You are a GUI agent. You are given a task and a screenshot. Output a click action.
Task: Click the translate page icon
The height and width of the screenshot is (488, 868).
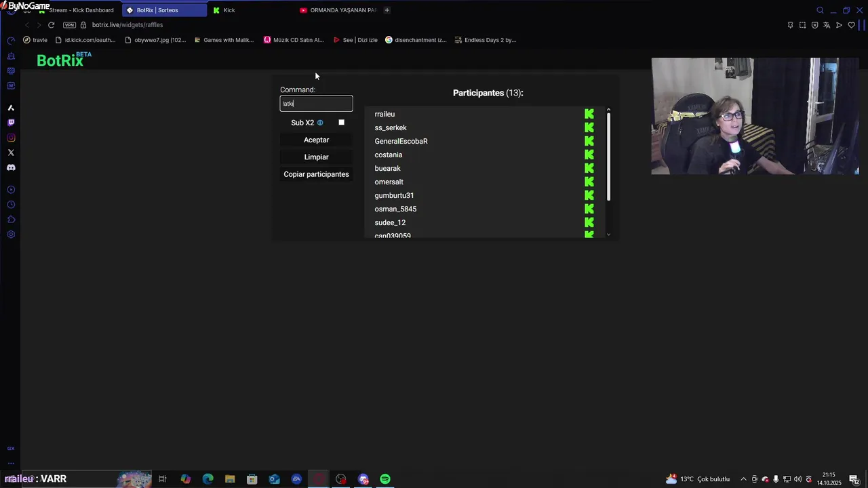coord(827,25)
